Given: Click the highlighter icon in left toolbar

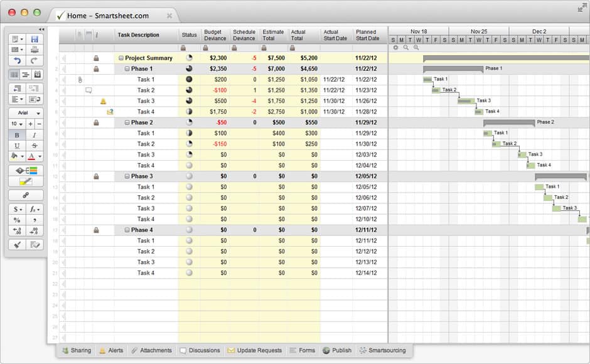Looking at the screenshot, I should [x=26, y=181].
